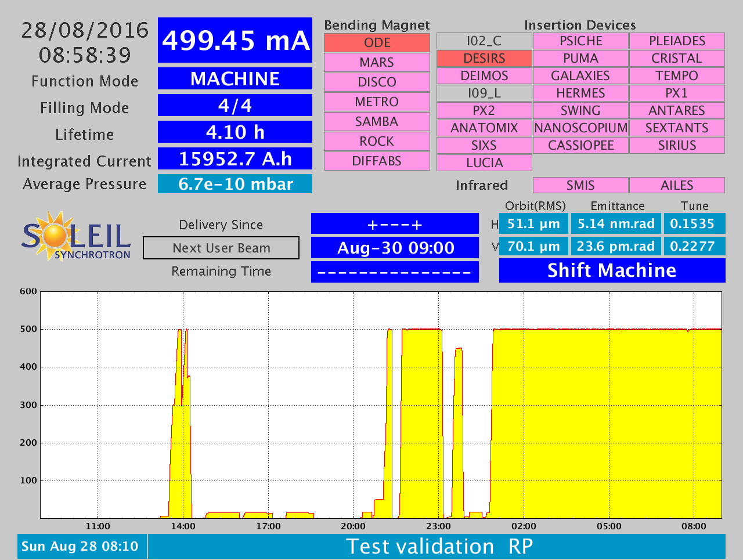Click the Bending Magnet section heading

pyautogui.click(x=377, y=25)
